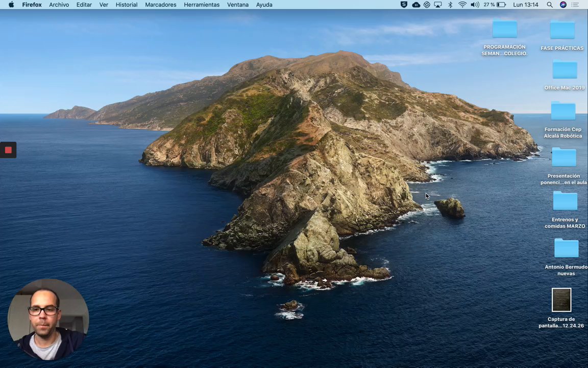
Task: Click the Herramientas menu item
Action: (x=202, y=5)
